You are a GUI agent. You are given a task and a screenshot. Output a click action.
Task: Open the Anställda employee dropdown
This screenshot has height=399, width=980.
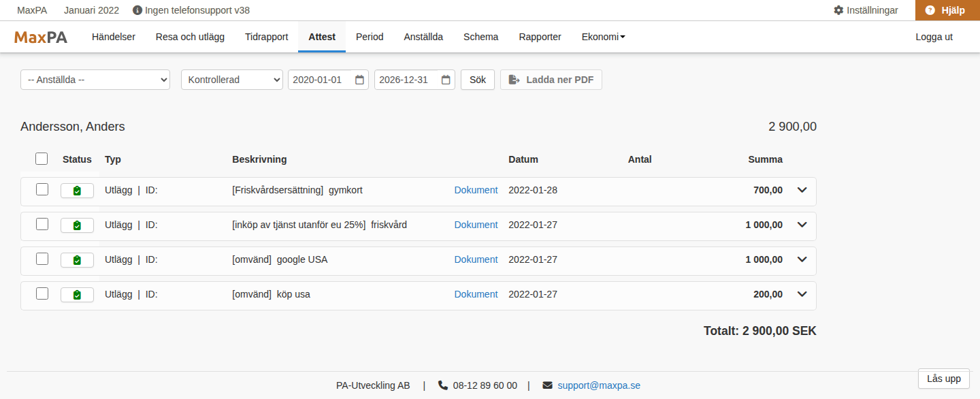pos(95,80)
